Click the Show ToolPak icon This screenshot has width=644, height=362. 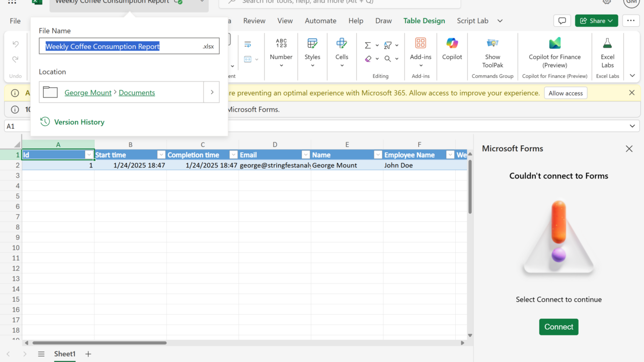[x=492, y=44]
